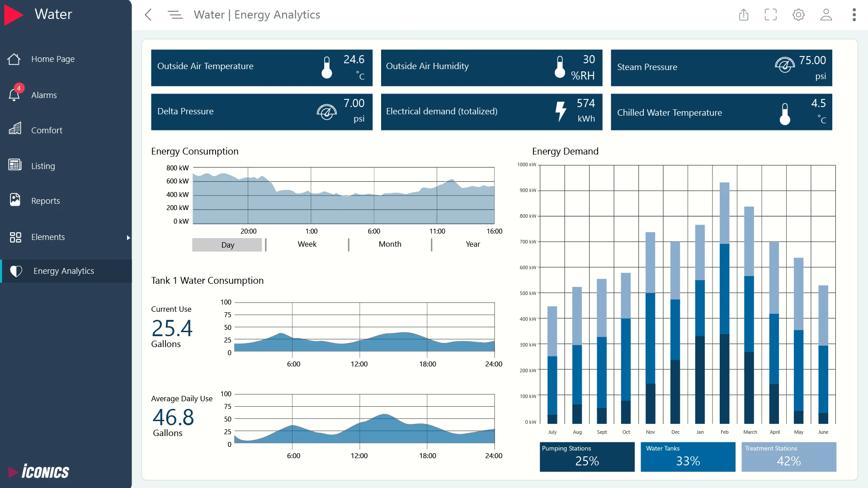
Task: Click the Electrical demand (totalized) card
Action: tap(491, 112)
